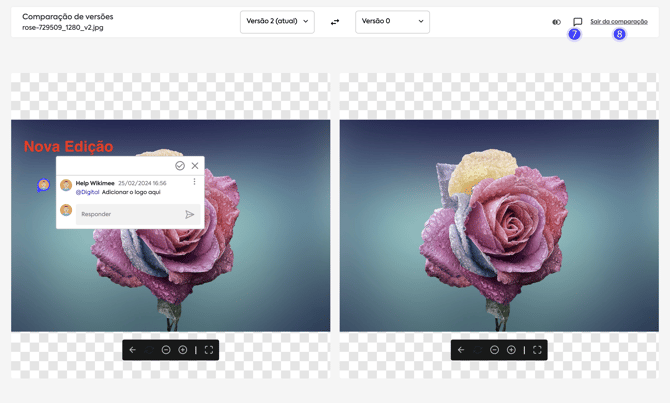
Task: Enter fullscreen for the right image
Action: (537, 350)
